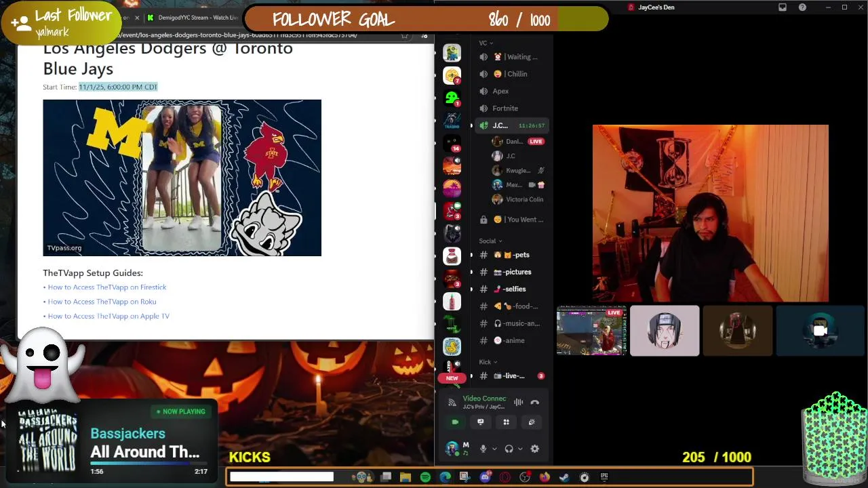Jump to NEW unread messages pill
The image size is (868, 488).
pos(452,378)
